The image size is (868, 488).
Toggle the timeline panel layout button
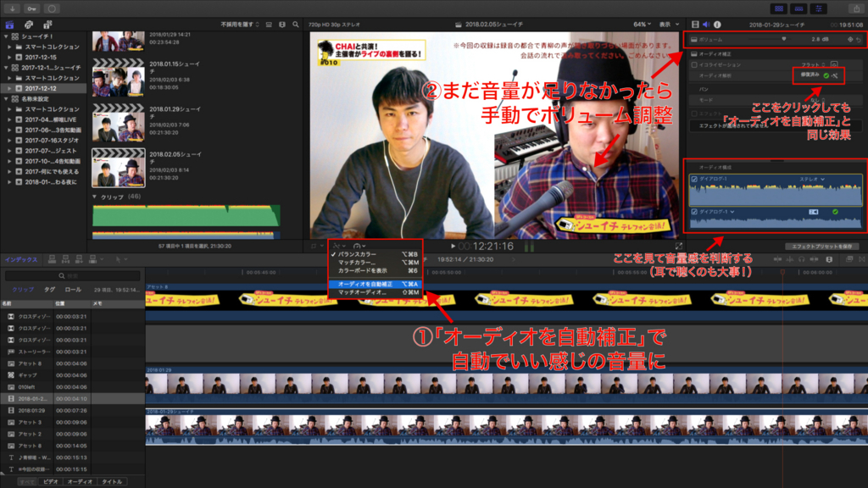pyautogui.click(x=798, y=8)
